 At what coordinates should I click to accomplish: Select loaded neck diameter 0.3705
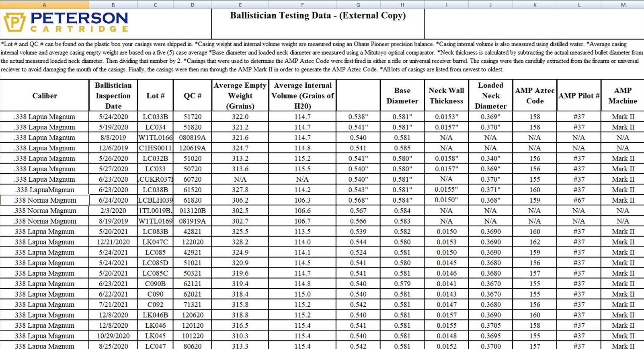click(490, 326)
